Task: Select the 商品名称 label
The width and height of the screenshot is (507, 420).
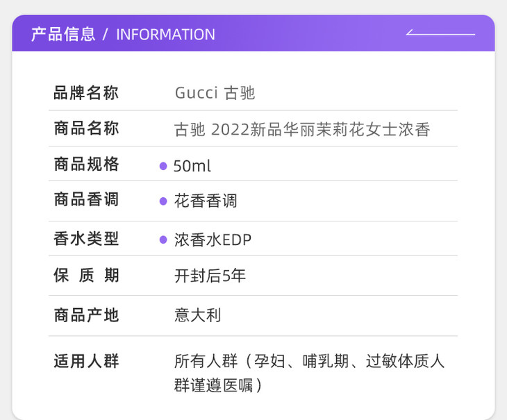Action: click(x=86, y=128)
